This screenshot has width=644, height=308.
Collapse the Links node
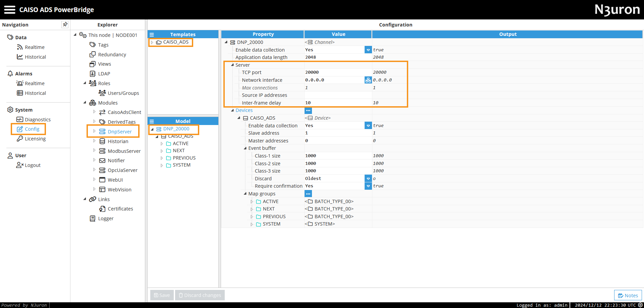click(x=85, y=199)
